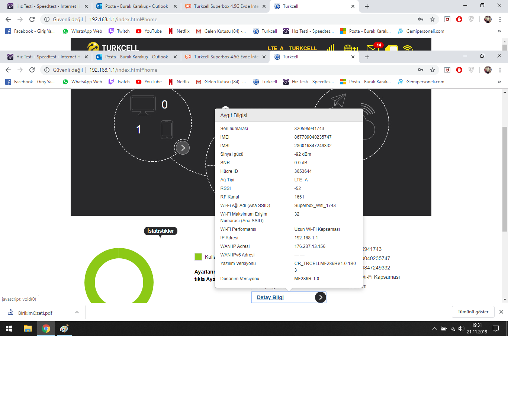Go back in the front browser window

(8, 70)
